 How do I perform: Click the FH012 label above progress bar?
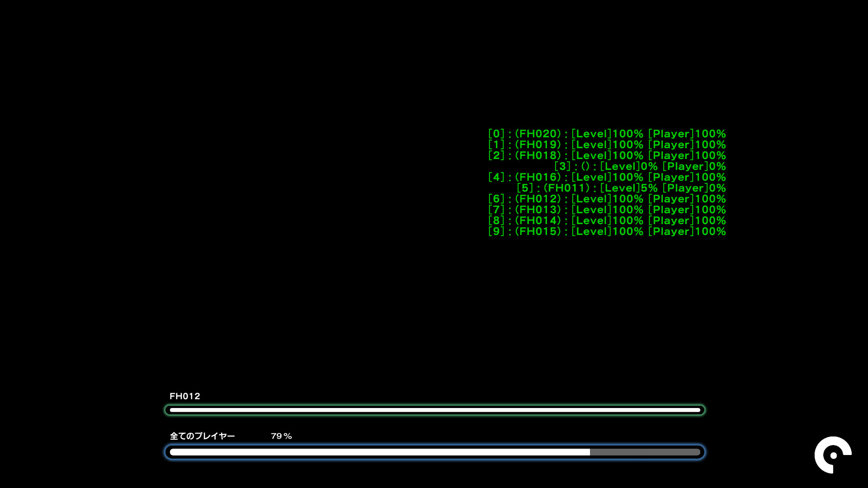(184, 396)
